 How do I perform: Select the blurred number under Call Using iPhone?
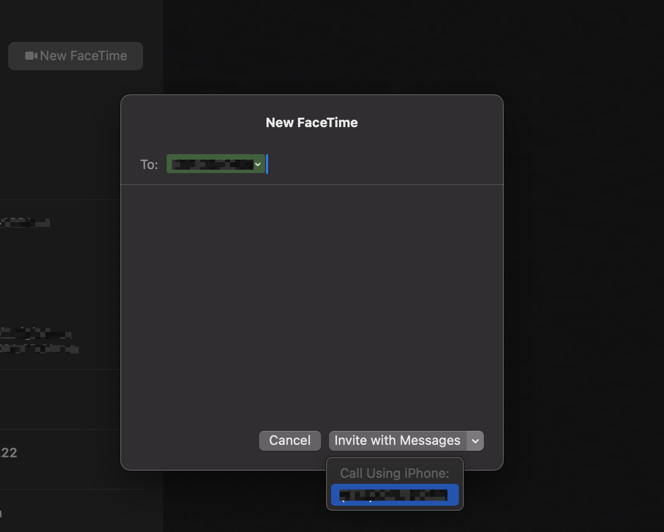395,495
